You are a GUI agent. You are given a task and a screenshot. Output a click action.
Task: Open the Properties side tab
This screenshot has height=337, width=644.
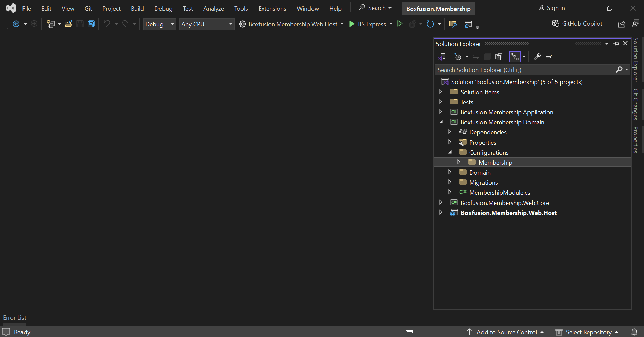[x=636, y=140]
